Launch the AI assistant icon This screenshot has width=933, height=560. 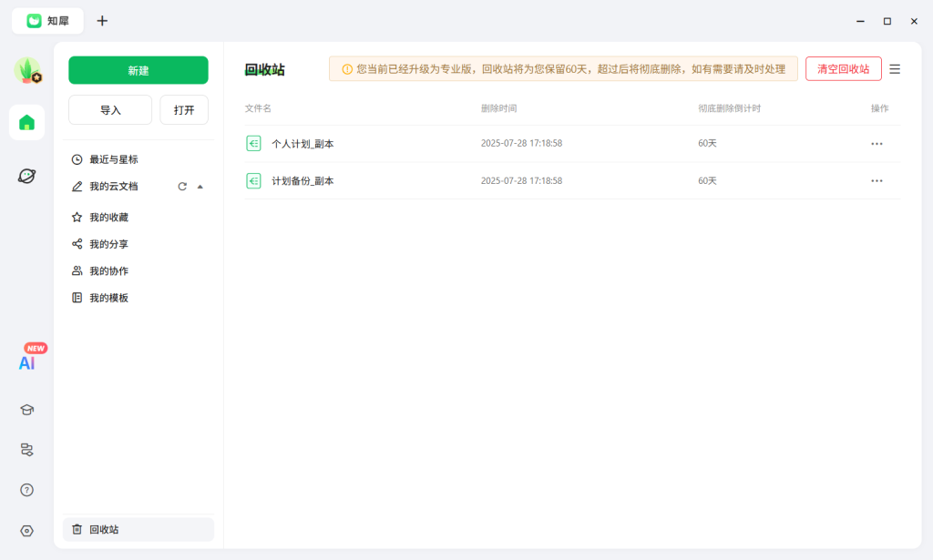coord(26,362)
